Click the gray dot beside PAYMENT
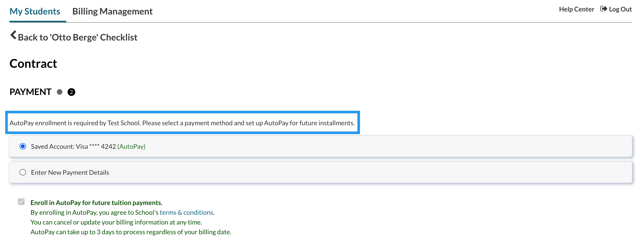Image resolution: width=644 pixels, height=244 pixels. [x=59, y=92]
